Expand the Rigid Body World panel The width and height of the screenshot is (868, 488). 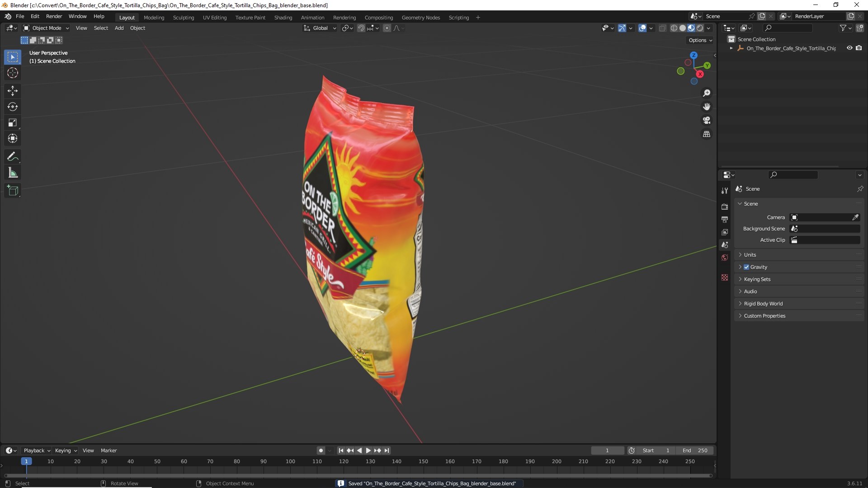[799, 304]
